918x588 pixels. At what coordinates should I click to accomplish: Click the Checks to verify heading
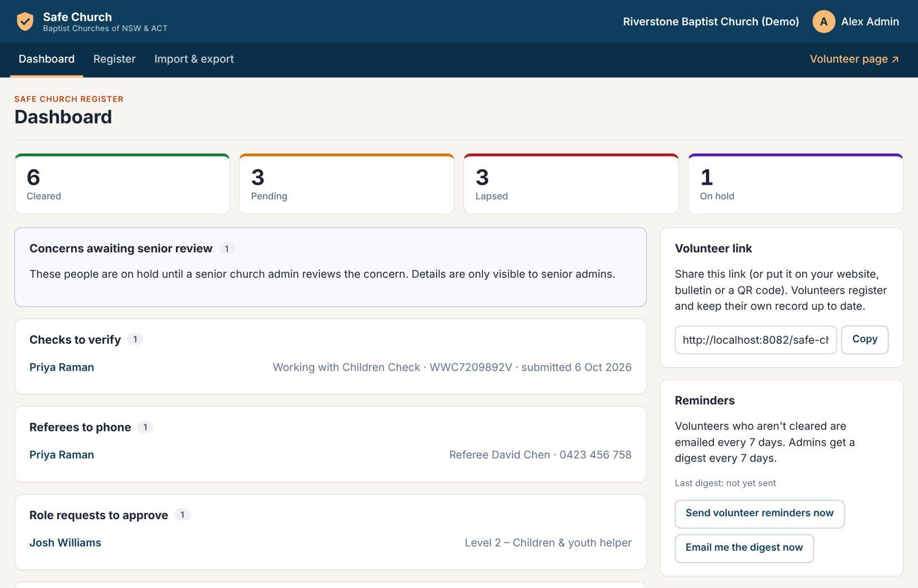(75, 340)
